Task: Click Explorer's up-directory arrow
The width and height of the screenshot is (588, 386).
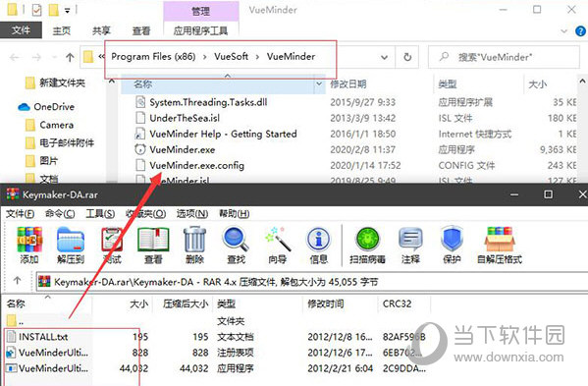Action: coord(70,57)
